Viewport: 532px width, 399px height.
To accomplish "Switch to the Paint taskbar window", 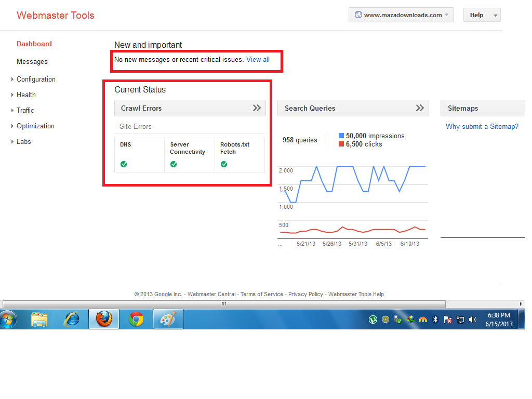I will [168, 320].
